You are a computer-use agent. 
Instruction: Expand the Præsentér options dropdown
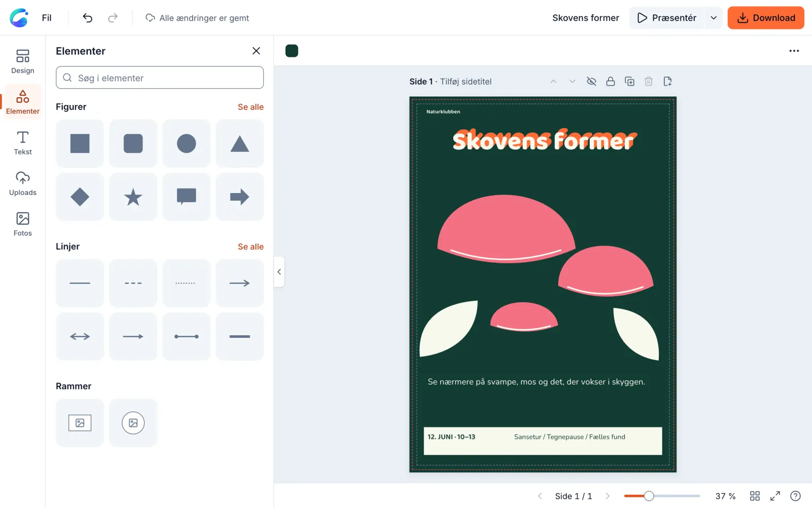point(714,18)
